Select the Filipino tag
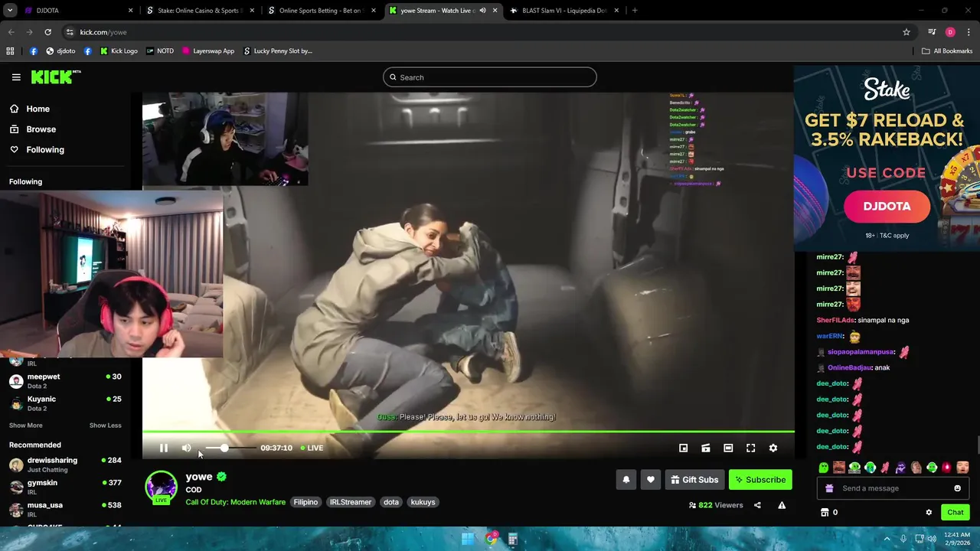Viewport: 980px width, 551px height. (x=305, y=502)
